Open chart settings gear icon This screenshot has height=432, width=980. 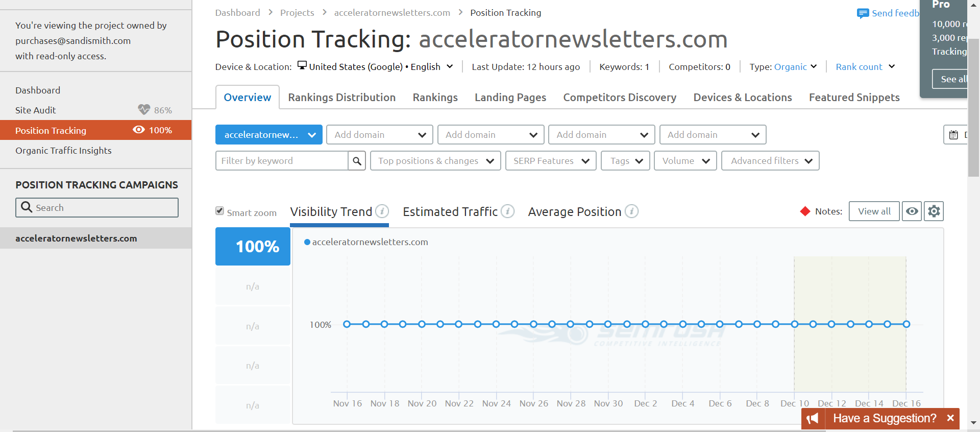934,211
